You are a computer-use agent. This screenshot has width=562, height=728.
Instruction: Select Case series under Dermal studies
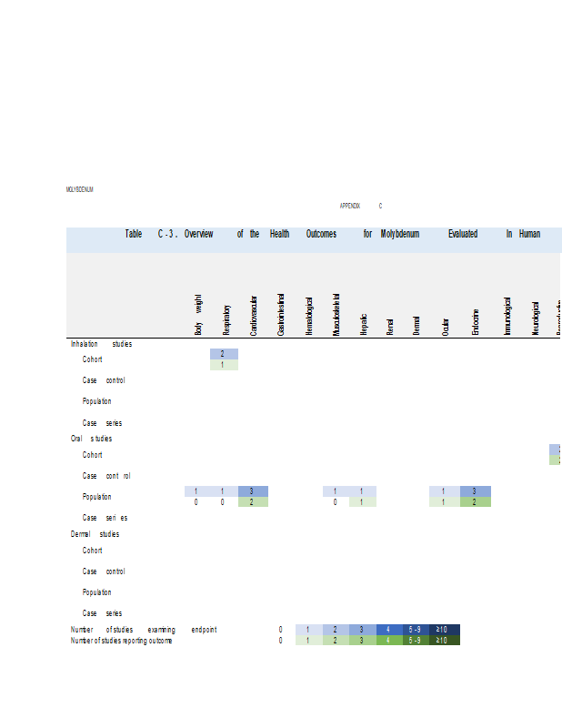click(x=102, y=613)
